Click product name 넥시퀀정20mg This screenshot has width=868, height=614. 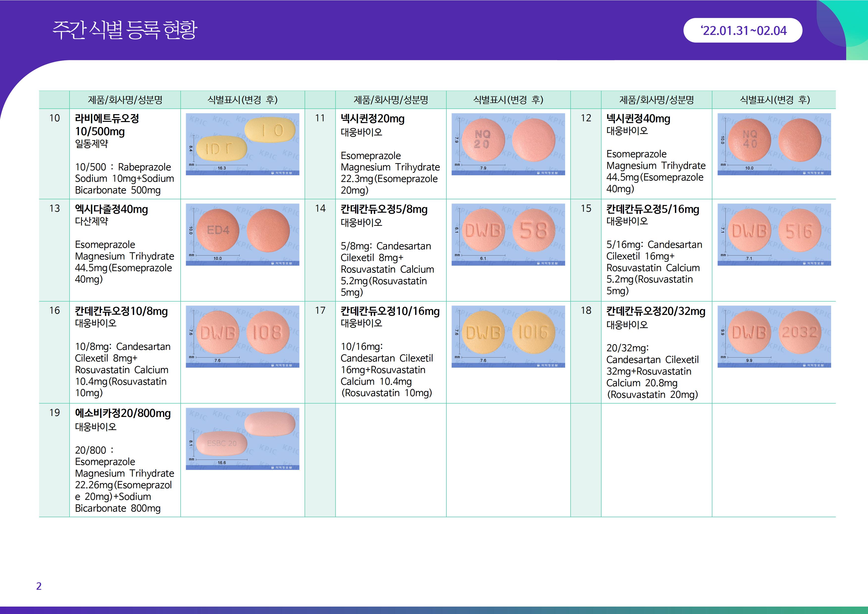(x=372, y=118)
